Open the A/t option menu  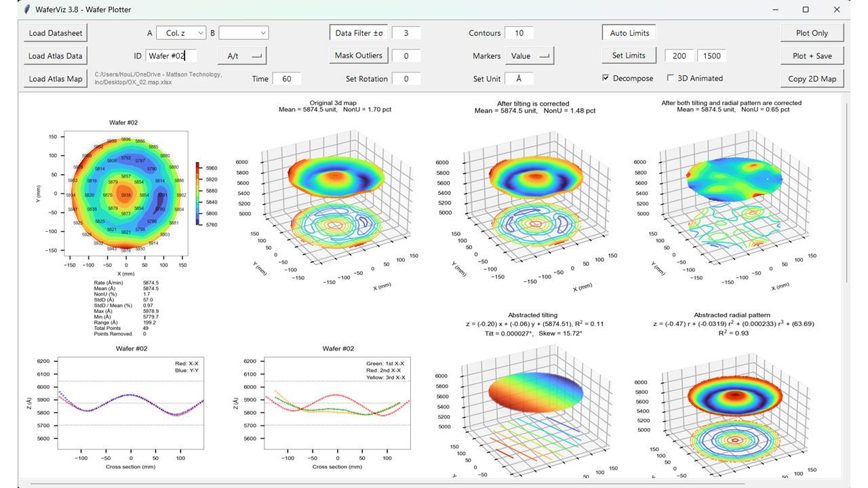(242, 56)
